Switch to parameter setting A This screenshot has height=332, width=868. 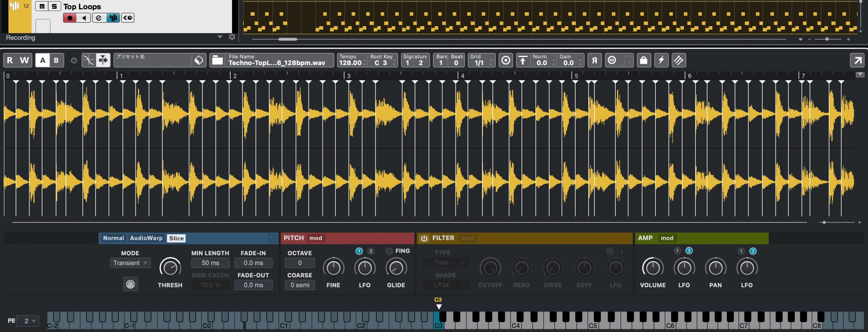coord(43,60)
